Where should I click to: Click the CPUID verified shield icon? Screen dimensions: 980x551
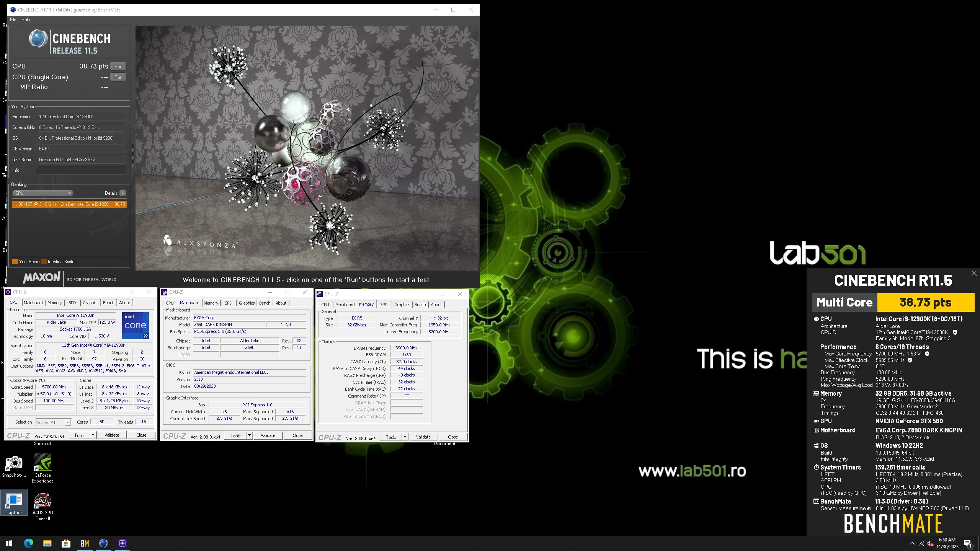click(955, 333)
